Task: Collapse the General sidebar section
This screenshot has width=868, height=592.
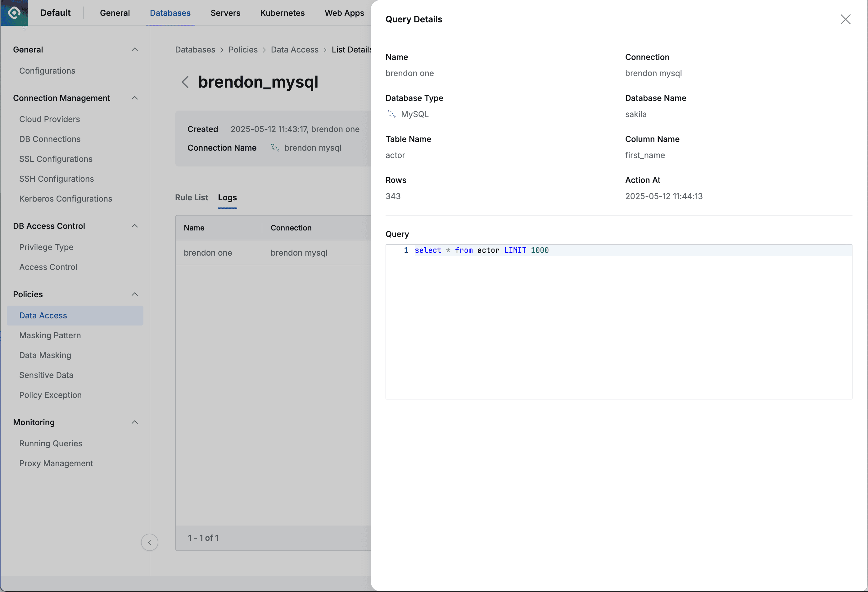Action: [x=134, y=49]
